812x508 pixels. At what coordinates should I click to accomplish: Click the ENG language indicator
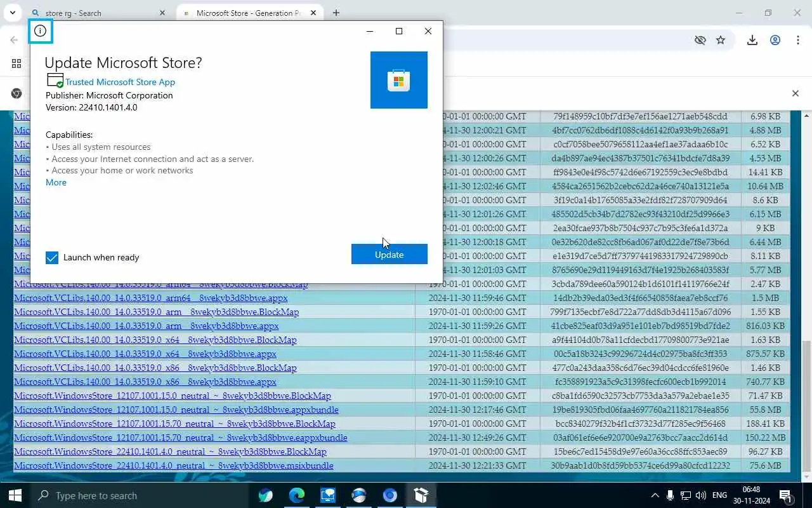click(x=720, y=495)
